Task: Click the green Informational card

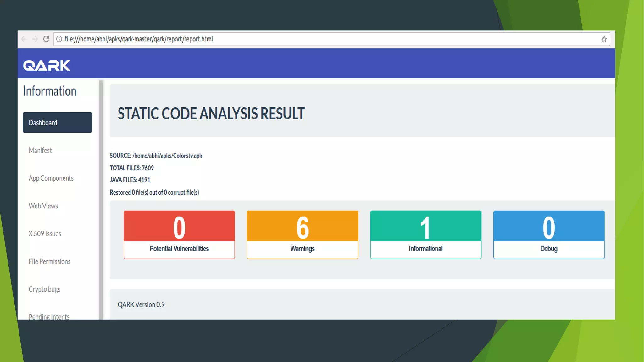Action: coord(426,234)
